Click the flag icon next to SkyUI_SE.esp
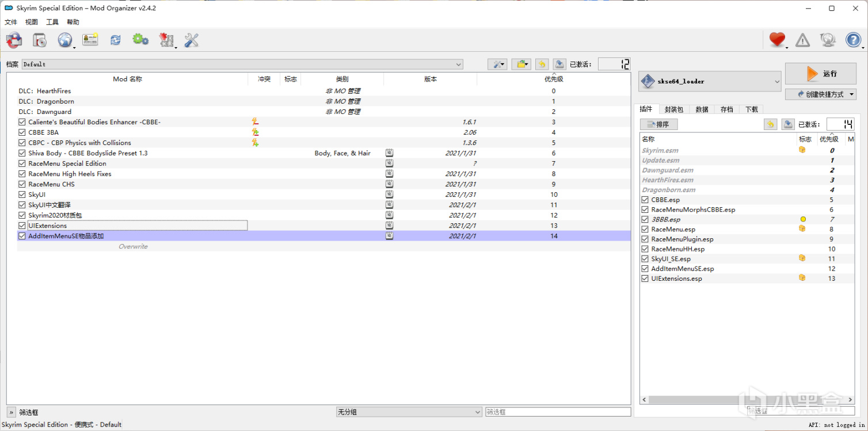 click(802, 258)
